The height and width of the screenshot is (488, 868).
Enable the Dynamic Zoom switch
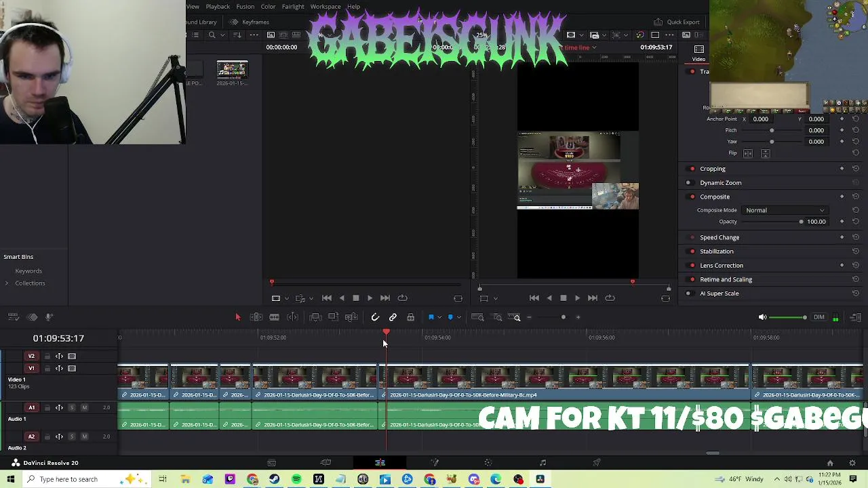click(688, 183)
